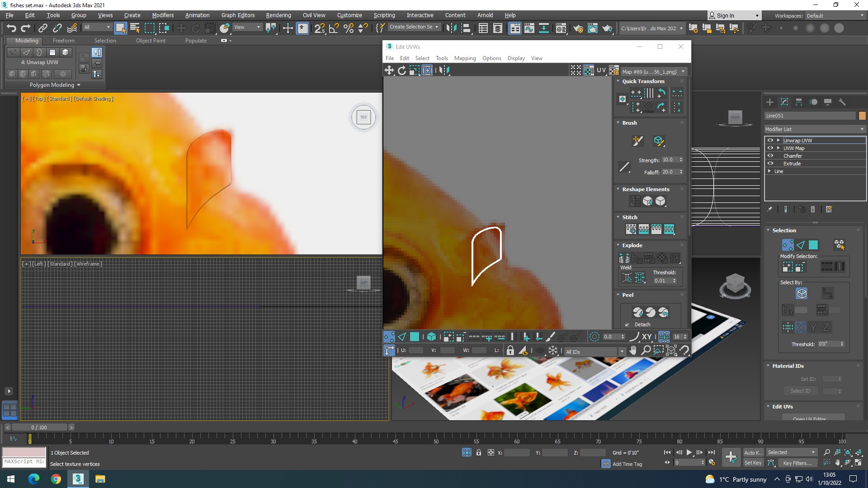Image resolution: width=868 pixels, height=488 pixels.
Task: Click the Rotate tool in Edit UVWs toolbar
Action: (401, 70)
